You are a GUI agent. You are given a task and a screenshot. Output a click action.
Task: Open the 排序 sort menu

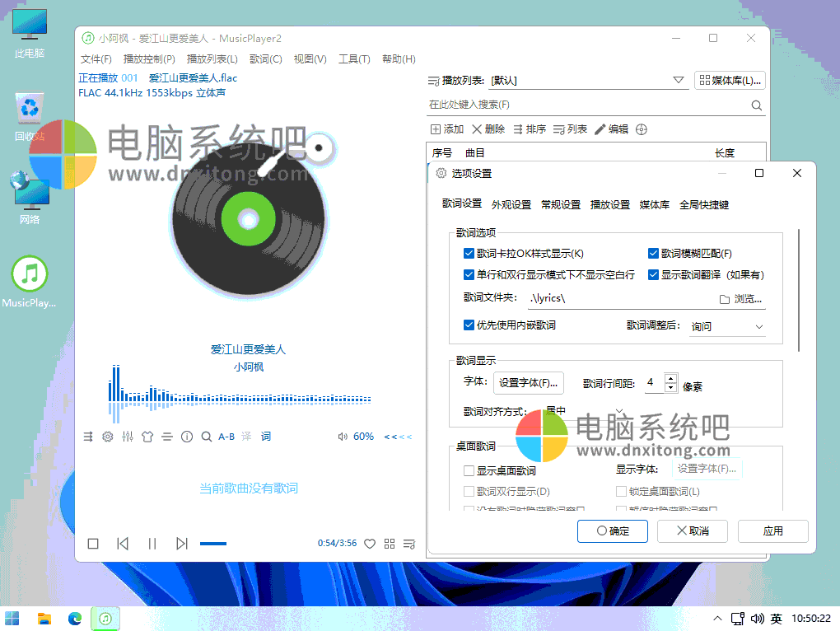pos(530,129)
